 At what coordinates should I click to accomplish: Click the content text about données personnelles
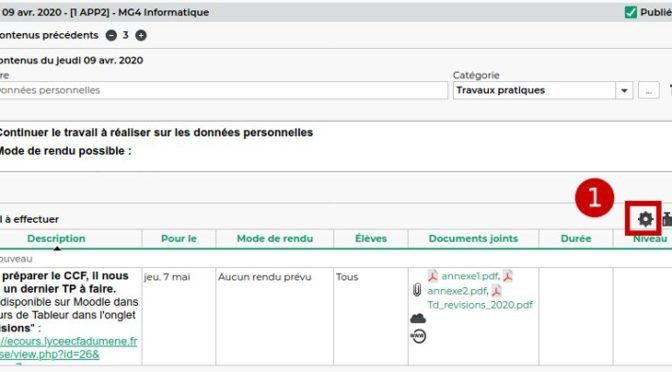(156, 133)
